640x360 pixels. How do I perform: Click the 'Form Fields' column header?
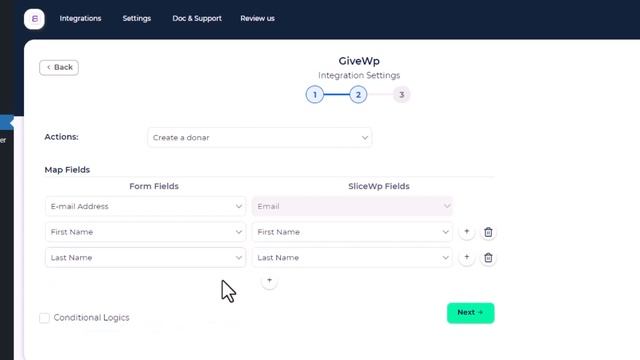154,186
